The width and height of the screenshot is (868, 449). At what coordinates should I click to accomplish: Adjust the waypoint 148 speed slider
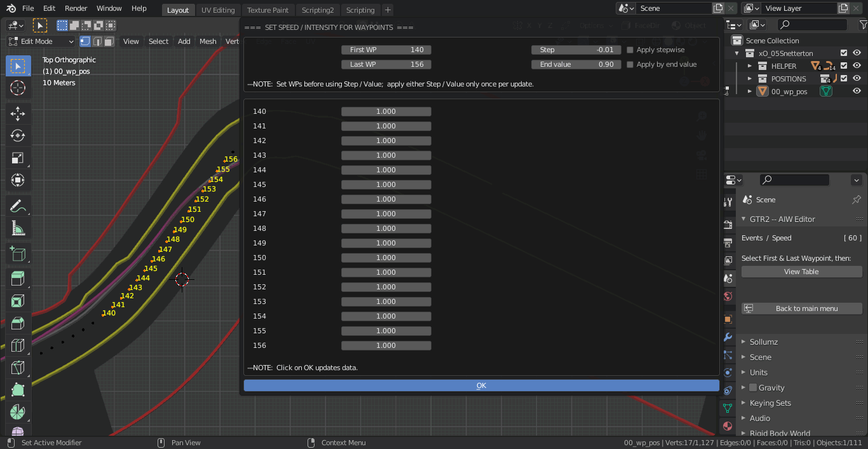tap(386, 228)
